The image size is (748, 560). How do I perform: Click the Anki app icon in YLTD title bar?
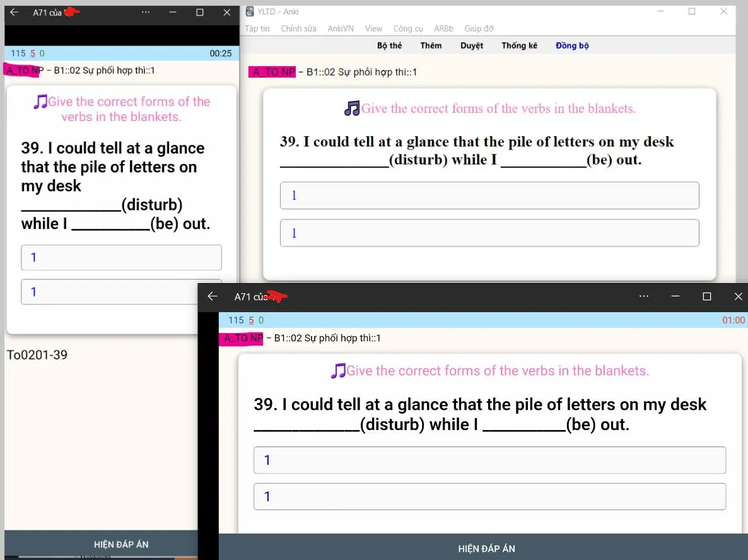click(x=250, y=11)
